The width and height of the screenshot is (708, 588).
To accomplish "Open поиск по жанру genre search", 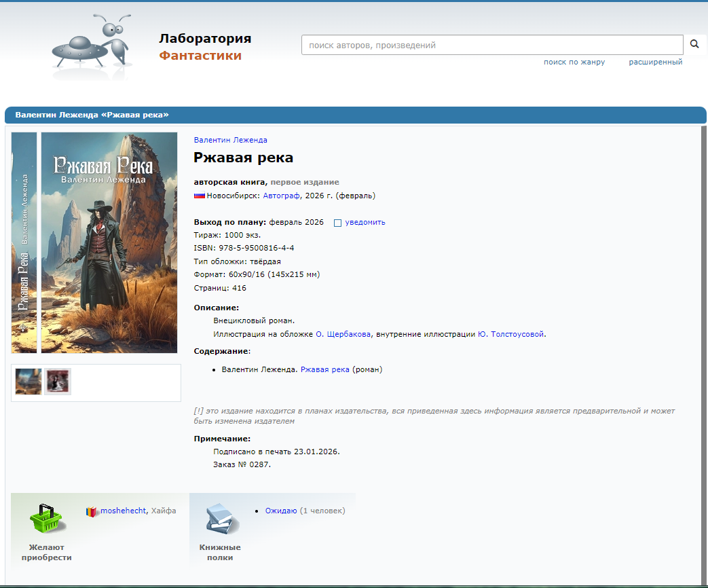I will tap(574, 62).
